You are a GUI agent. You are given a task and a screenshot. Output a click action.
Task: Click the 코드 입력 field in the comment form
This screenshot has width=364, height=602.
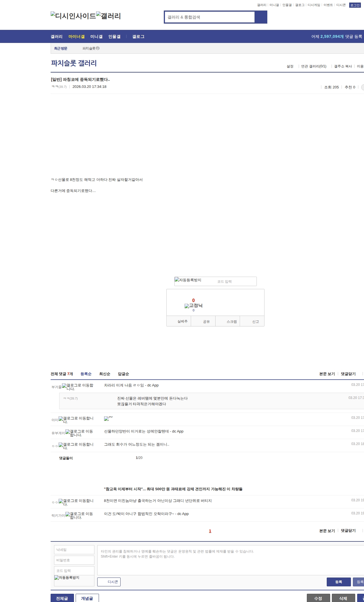(74, 571)
